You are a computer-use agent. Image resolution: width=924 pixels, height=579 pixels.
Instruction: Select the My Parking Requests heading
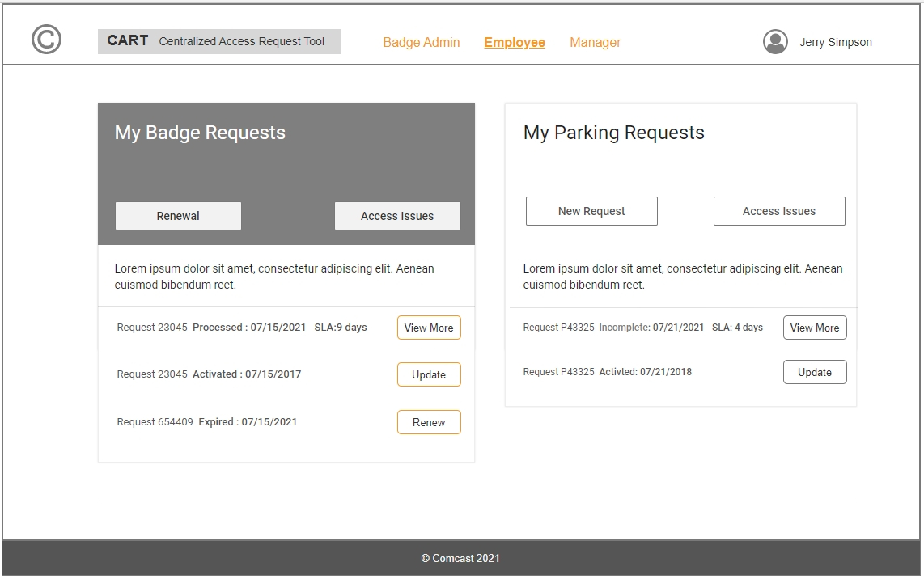pos(613,133)
